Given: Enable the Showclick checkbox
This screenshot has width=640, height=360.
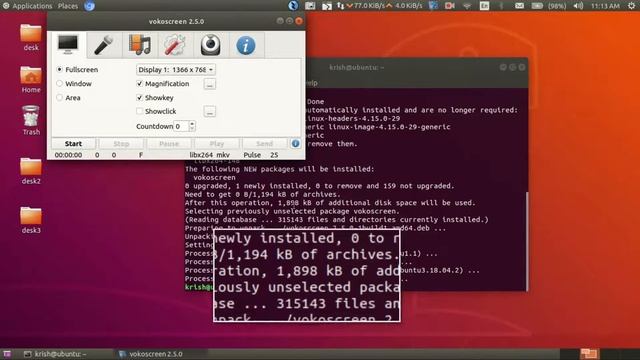Looking at the screenshot, I should 156,111.
